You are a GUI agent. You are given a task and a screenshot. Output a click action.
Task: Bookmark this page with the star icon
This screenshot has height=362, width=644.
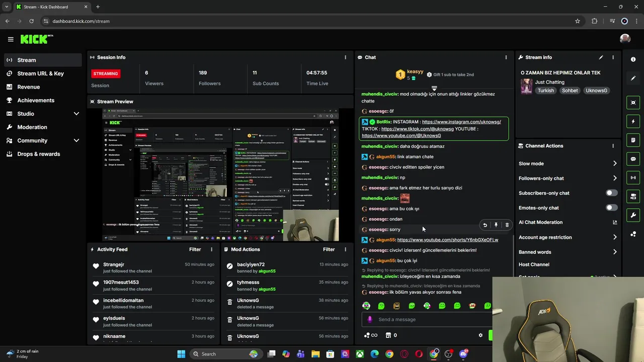[x=578, y=21]
